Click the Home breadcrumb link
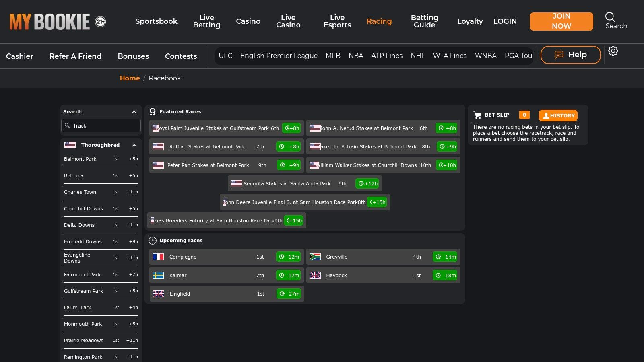 [130, 78]
